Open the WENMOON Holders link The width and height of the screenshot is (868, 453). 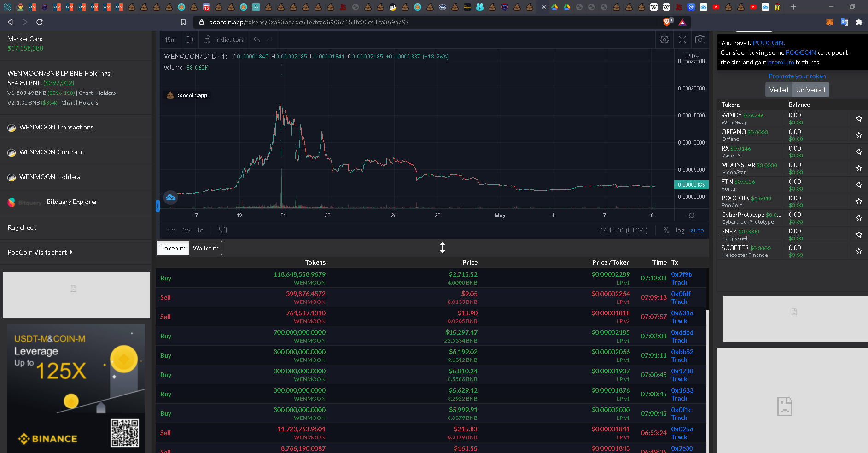click(x=50, y=177)
